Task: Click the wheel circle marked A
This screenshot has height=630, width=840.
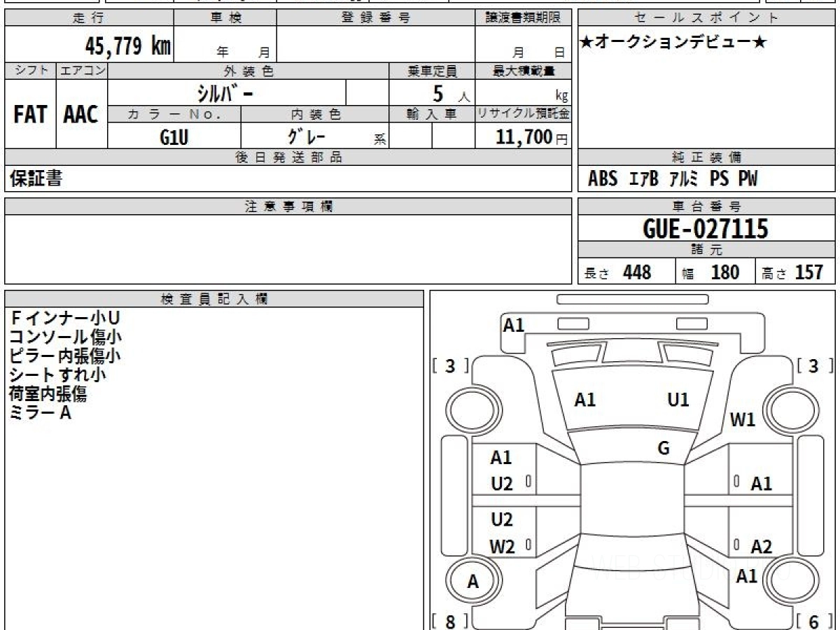Action: click(473, 582)
